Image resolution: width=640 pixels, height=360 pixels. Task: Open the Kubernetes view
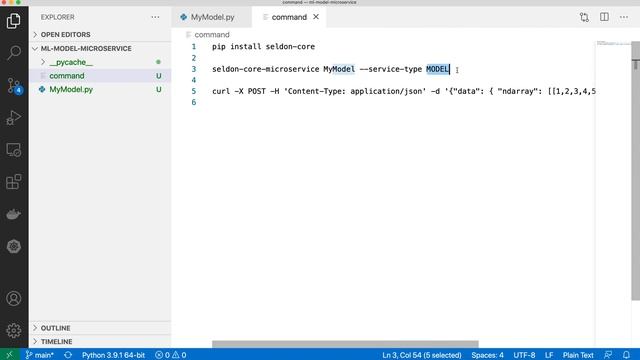click(13, 247)
